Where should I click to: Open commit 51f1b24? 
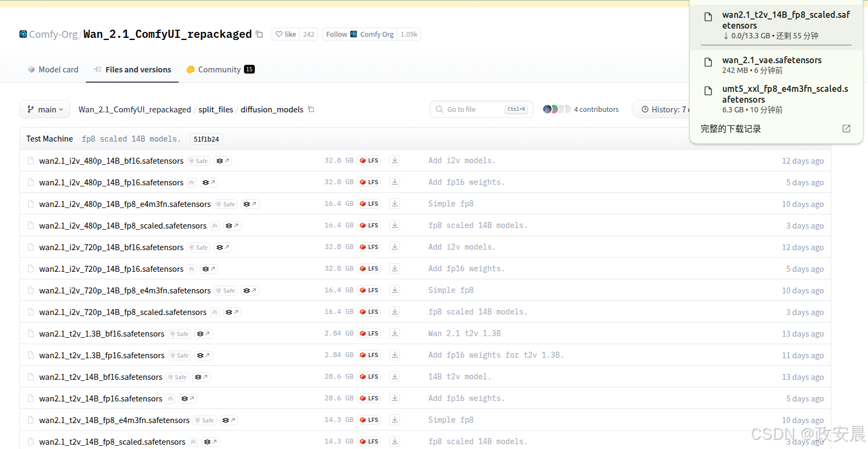[206, 139]
